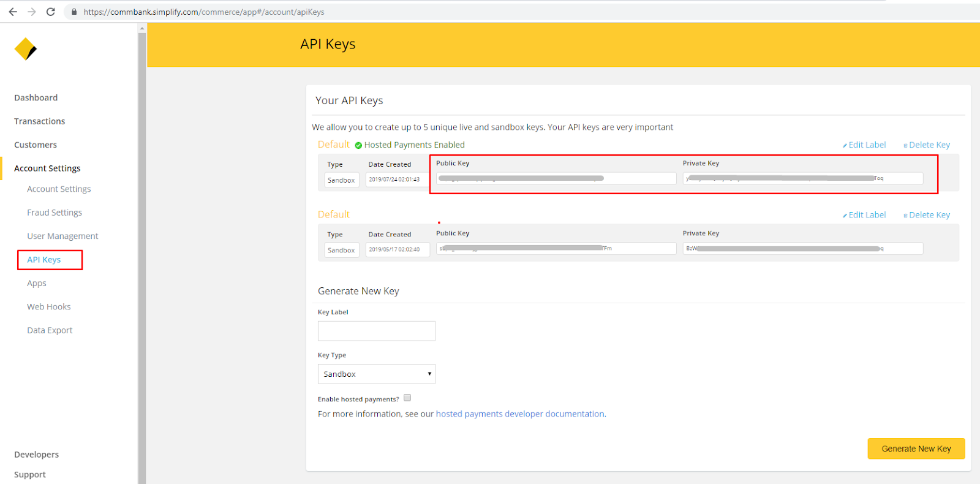Open the Key Type Sandbox dropdown
The width and height of the screenshot is (980, 484).
[x=377, y=374]
